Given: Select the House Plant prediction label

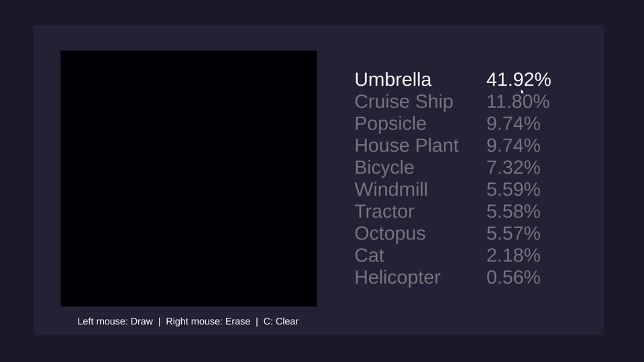Looking at the screenshot, I should pos(407,145).
